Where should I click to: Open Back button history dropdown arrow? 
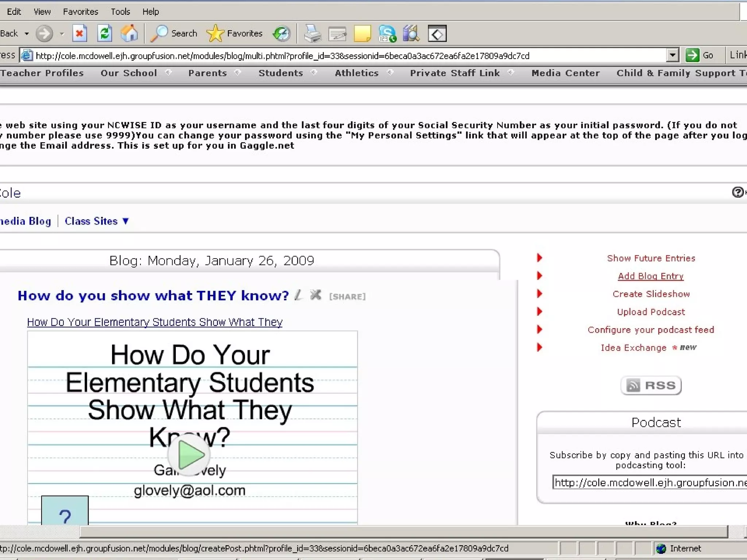point(27,34)
